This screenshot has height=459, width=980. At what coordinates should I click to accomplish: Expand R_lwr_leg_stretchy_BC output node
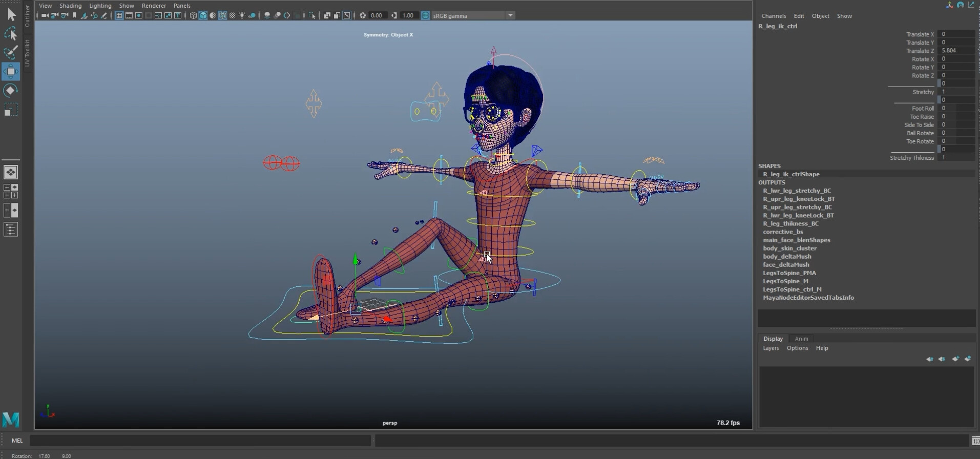797,191
